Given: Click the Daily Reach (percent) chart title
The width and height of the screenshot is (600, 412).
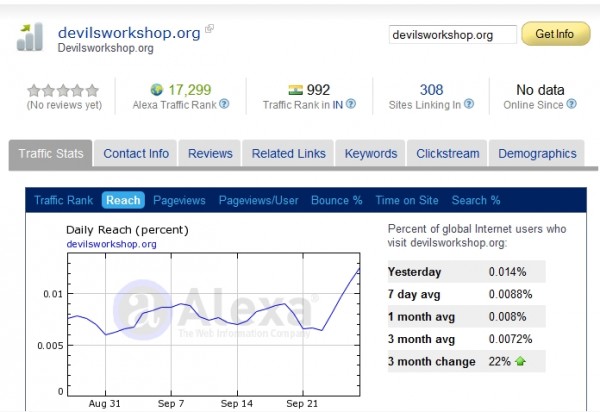Looking at the screenshot, I should coord(127,230).
